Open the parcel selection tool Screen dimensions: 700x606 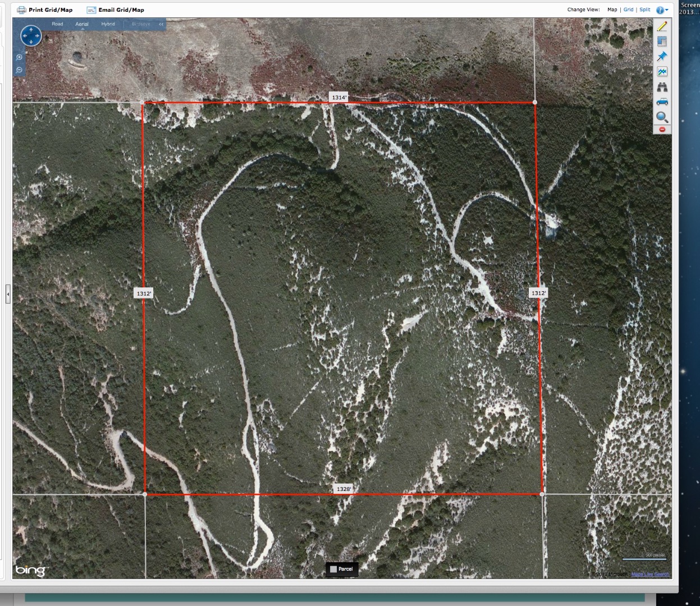pyautogui.click(x=662, y=41)
